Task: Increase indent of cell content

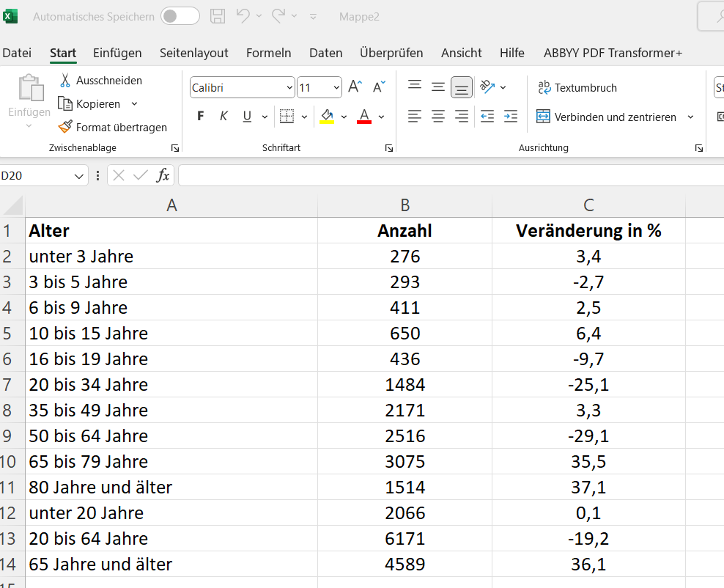Action: (511, 117)
